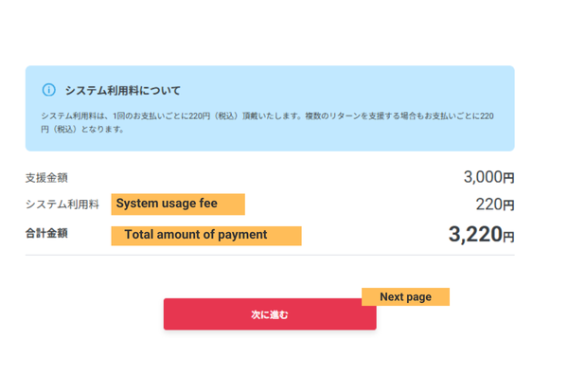The image size is (568, 392).
Task: Select the 支援金額 label
Action: click(46, 178)
